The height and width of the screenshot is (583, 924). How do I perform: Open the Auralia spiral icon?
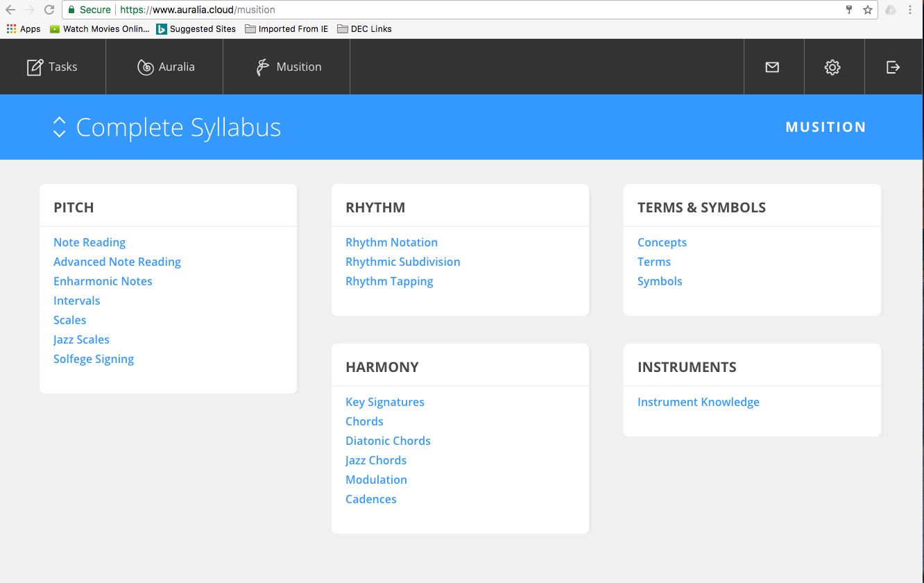coord(146,67)
